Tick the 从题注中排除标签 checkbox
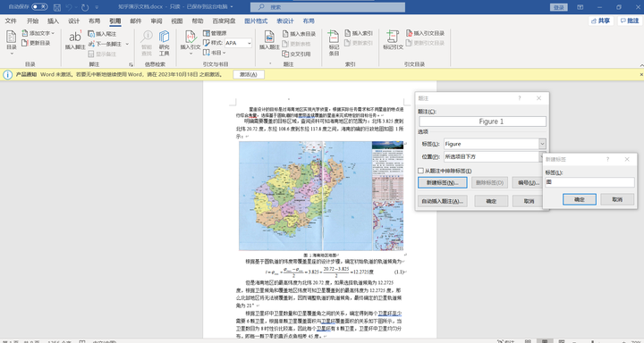 [x=420, y=171]
